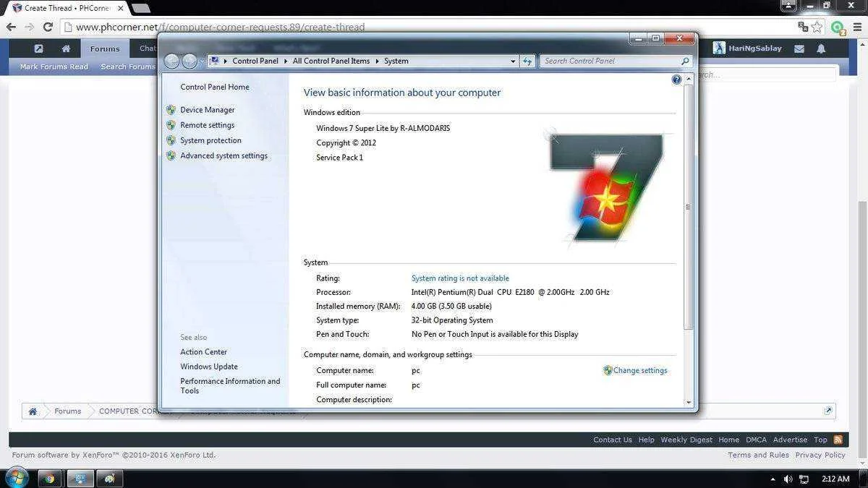Open Device Manager link

208,110
